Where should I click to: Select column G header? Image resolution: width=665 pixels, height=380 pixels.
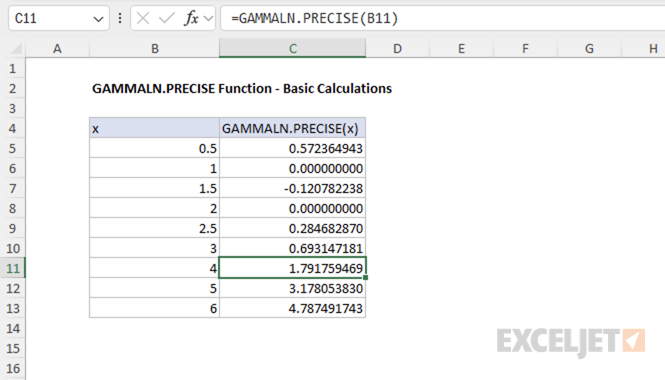point(590,48)
